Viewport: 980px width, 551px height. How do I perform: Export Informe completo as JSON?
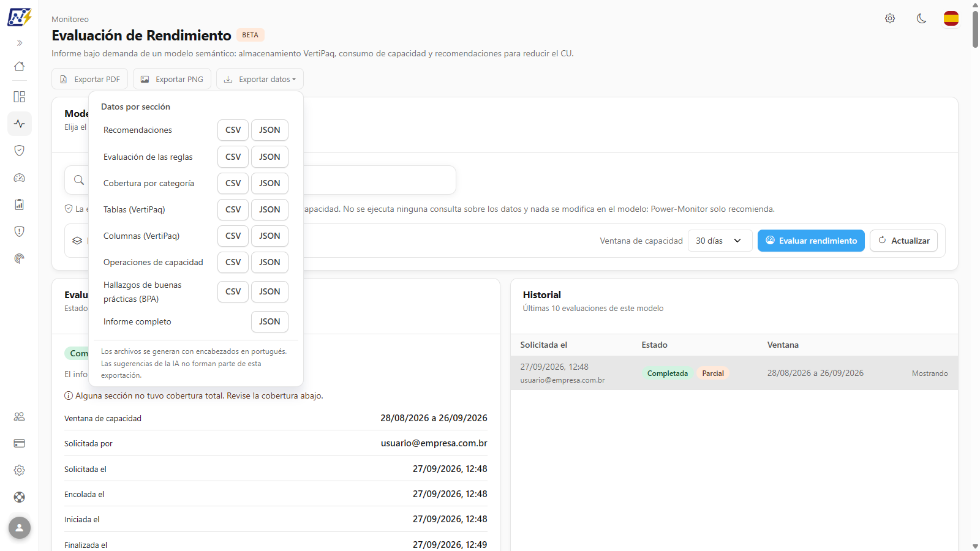click(269, 321)
